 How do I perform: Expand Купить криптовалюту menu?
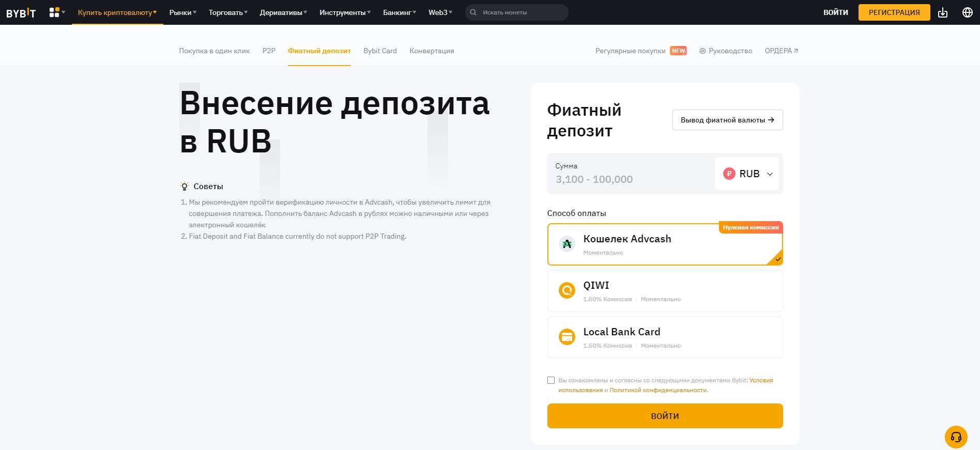(117, 12)
